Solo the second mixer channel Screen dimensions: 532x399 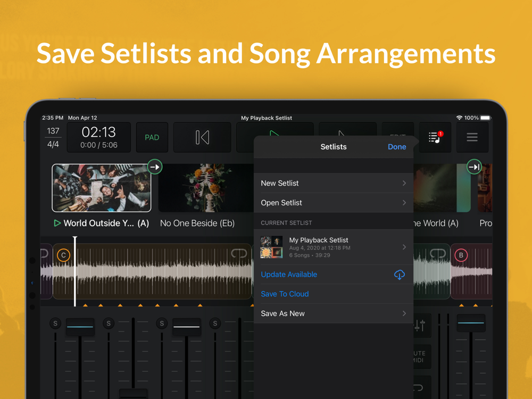click(x=109, y=323)
